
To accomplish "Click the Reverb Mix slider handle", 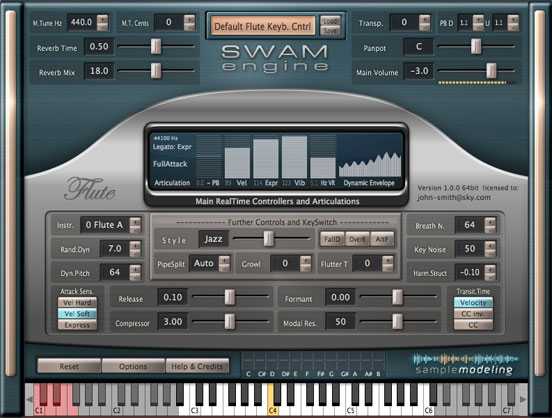I will [x=156, y=71].
